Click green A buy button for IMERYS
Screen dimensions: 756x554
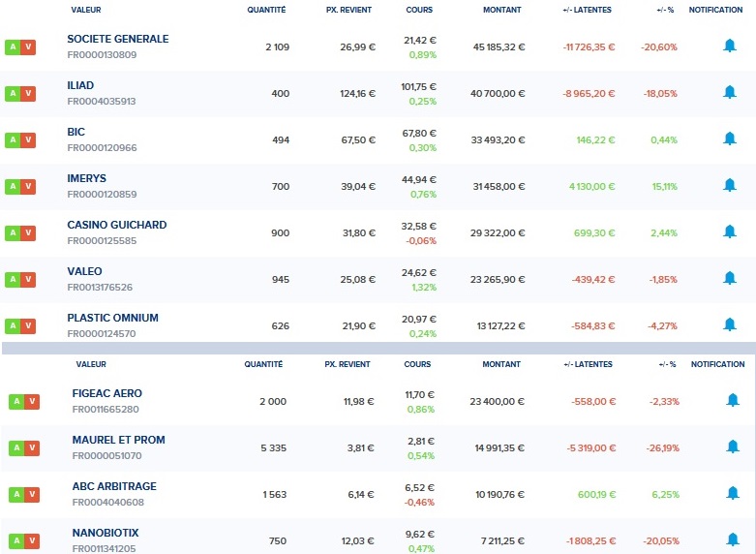[13, 186]
